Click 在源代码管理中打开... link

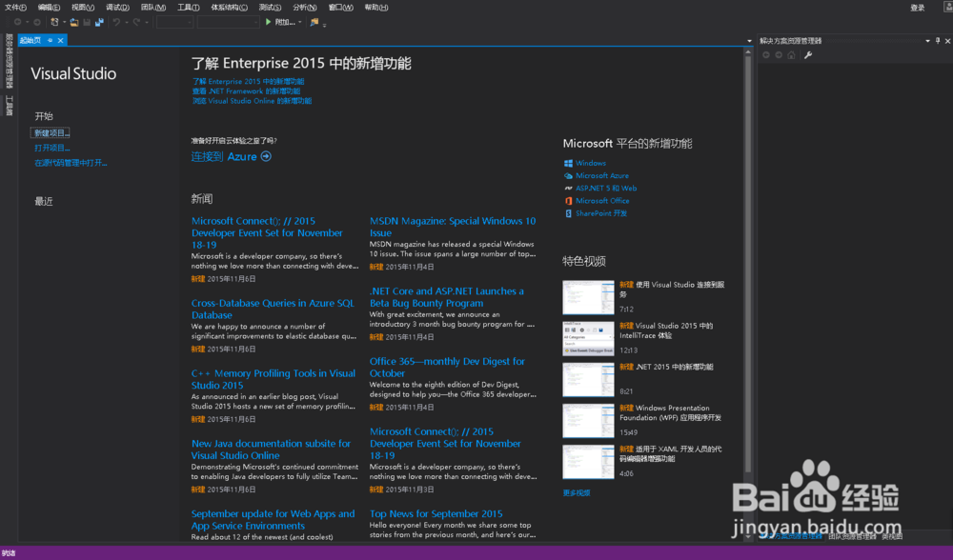tap(71, 163)
